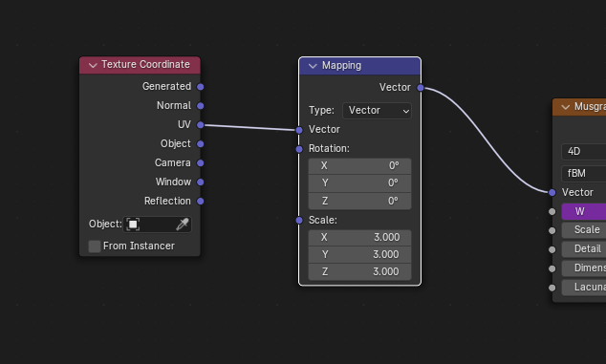The width and height of the screenshot is (606, 364).
Task: Click the Musgrave Lacunarity slider field
Action: coord(584,288)
